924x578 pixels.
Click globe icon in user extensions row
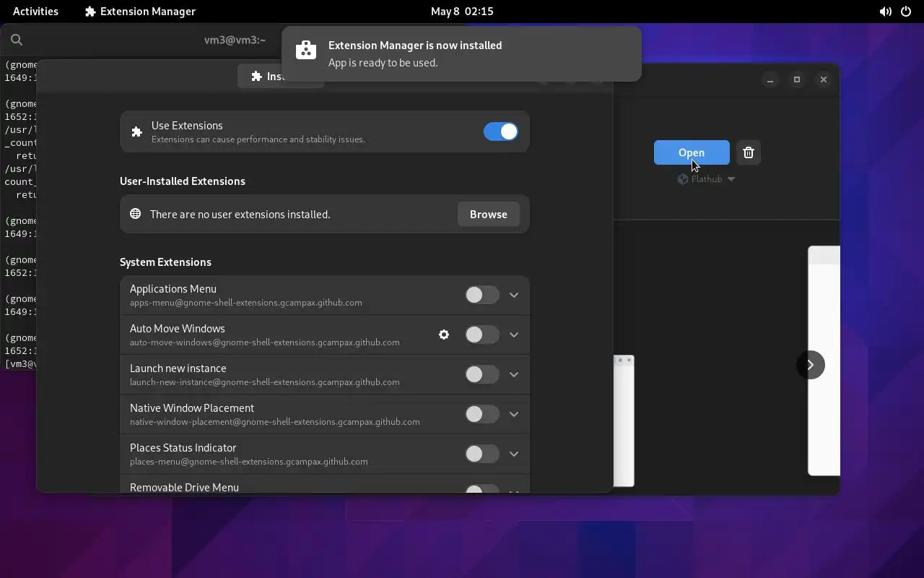pos(135,214)
